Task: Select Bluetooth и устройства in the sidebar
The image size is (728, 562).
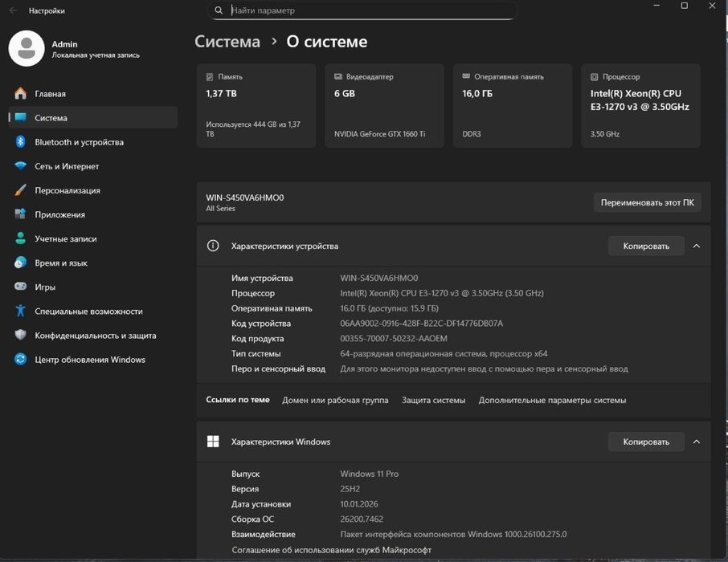Action: [x=93, y=141]
